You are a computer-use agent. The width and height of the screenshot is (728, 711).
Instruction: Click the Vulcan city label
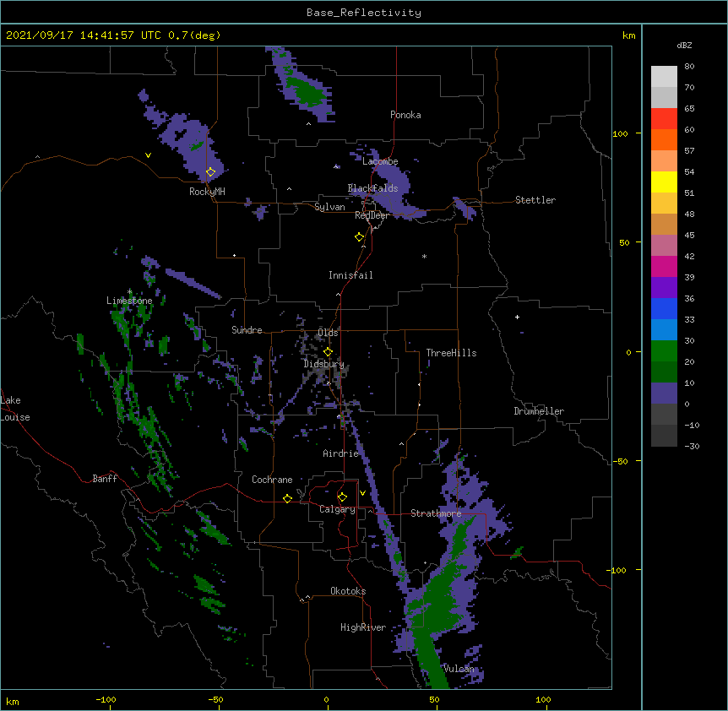459,669
